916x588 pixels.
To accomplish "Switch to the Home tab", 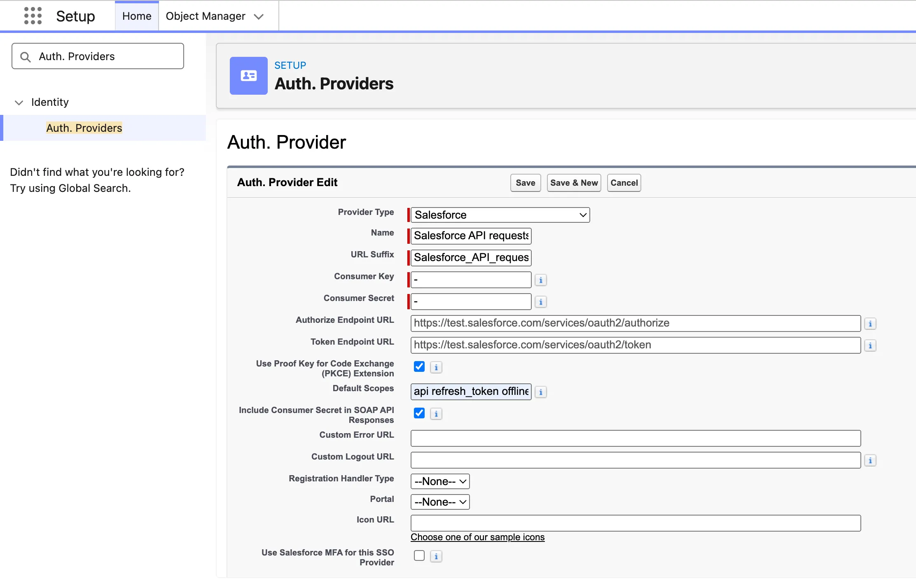I will pos(137,16).
